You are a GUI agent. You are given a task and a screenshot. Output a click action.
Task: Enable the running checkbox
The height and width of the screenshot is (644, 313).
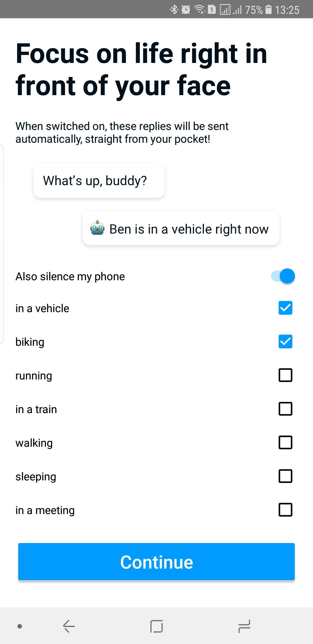click(285, 375)
